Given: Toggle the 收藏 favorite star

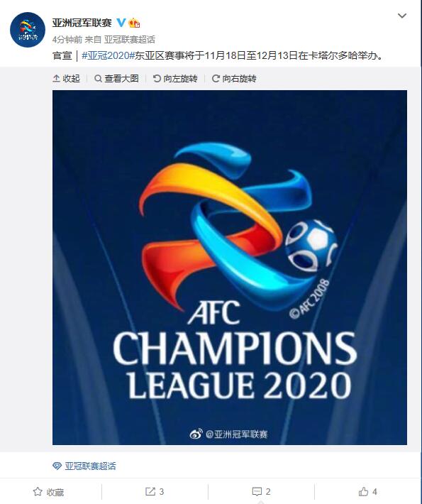Looking at the screenshot, I should pos(48,492).
